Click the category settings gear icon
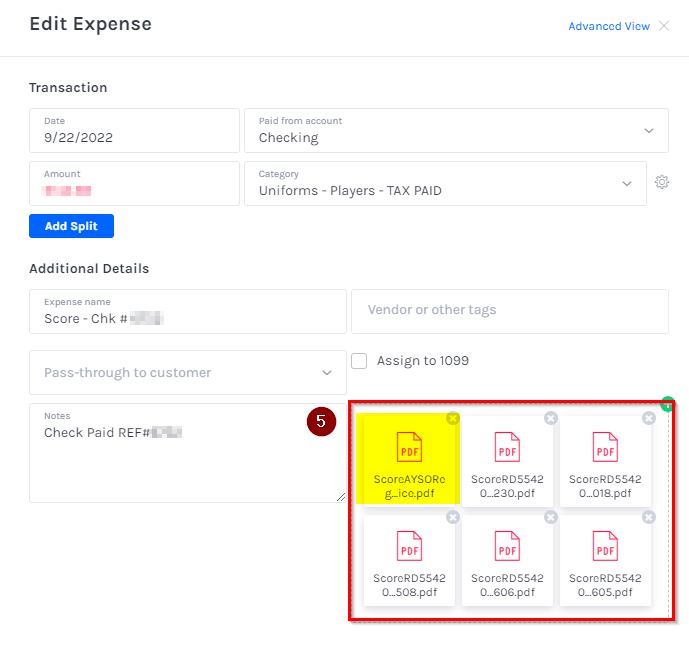This screenshot has width=689, height=661. point(661,182)
